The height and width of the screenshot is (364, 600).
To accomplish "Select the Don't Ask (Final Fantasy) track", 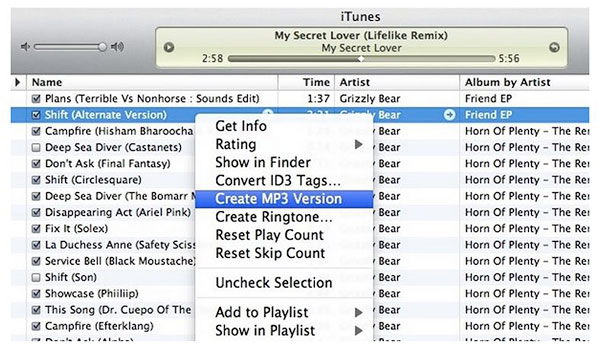I will 108,164.
